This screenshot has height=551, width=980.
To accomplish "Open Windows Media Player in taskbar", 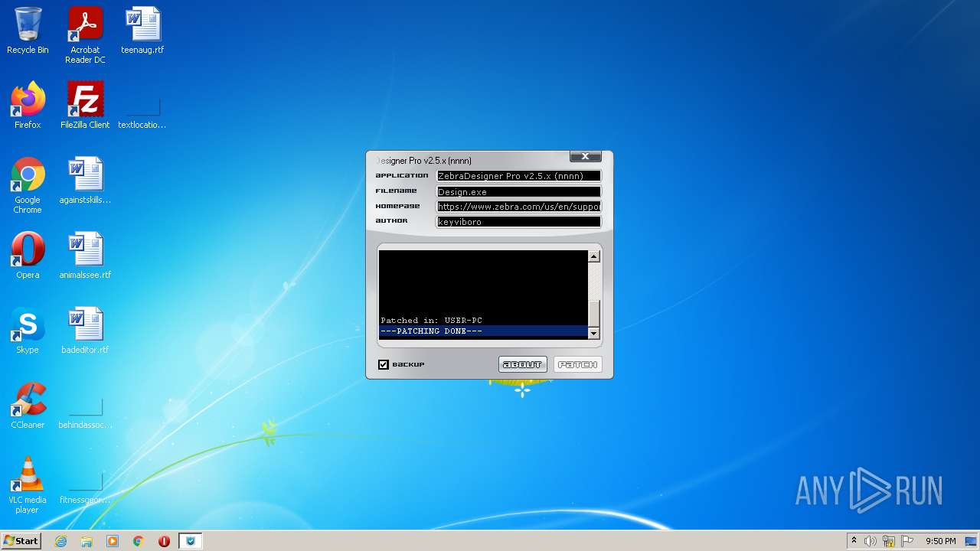I will tap(113, 541).
